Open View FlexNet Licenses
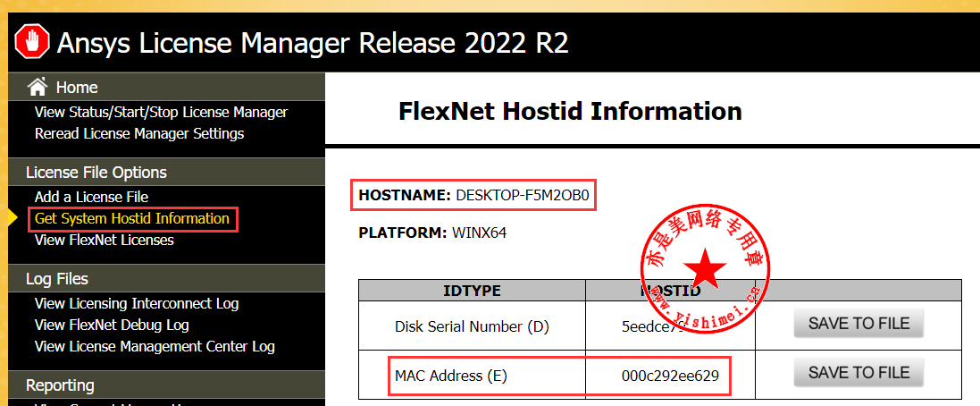The width and height of the screenshot is (980, 406). (105, 241)
